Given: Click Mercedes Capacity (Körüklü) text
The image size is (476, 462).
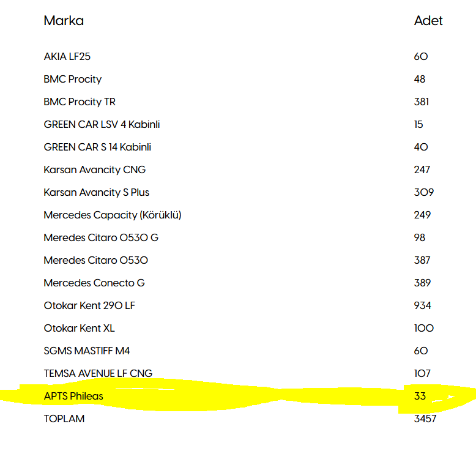Looking at the screenshot, I should (113, 215).
